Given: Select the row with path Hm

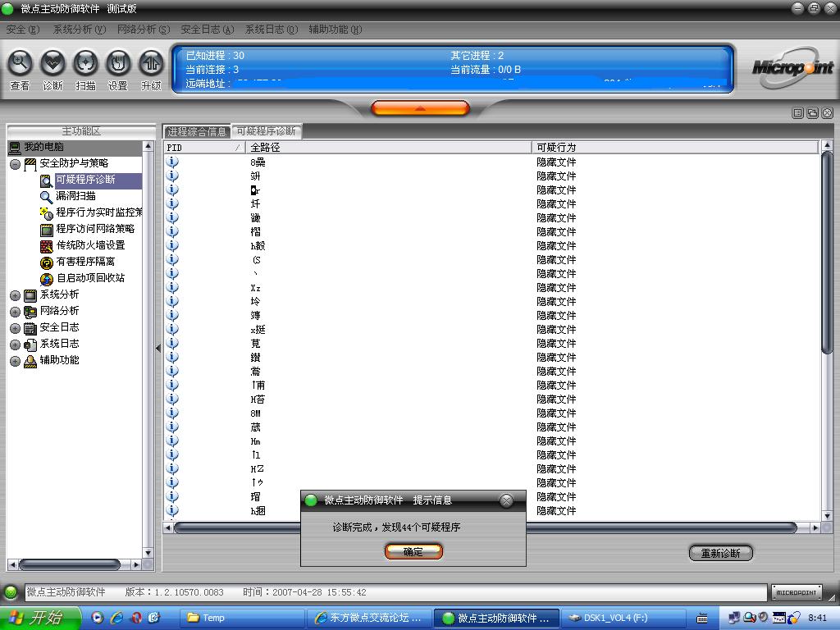Looking at the screenshot, I should 491,441.
